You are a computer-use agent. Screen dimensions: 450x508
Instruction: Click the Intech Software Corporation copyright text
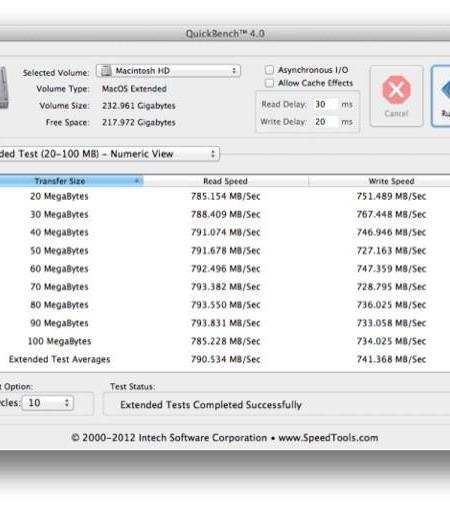225,438
